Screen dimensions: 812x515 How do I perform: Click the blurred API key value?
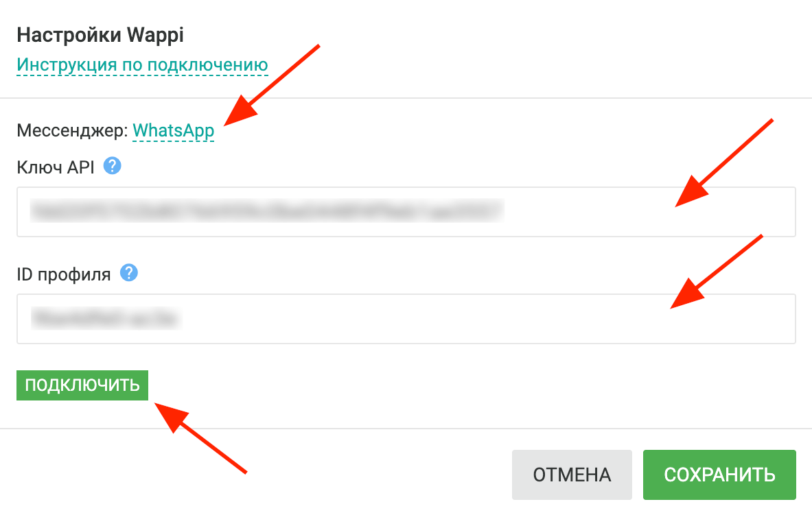pyautogui.click(x=268, y=212)
